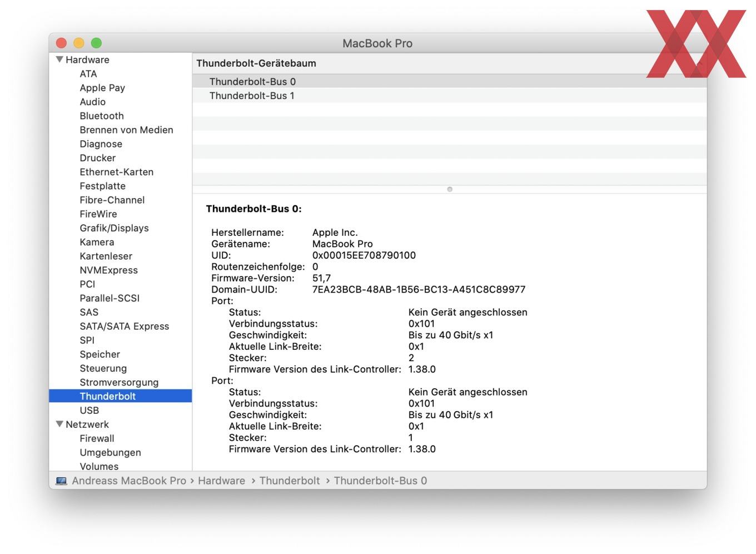
Task: Select Festplatte in the sidebar
Action: click(x=103, y=186)
